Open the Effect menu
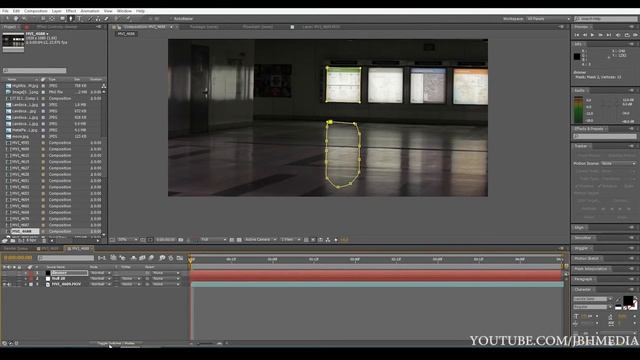 (x=71, y=11)
